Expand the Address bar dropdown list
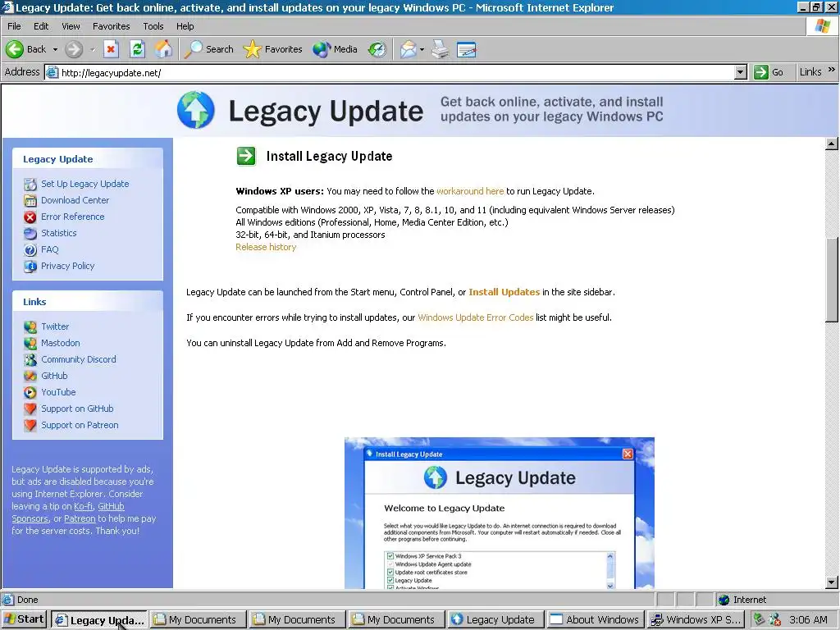 point(741,72)
